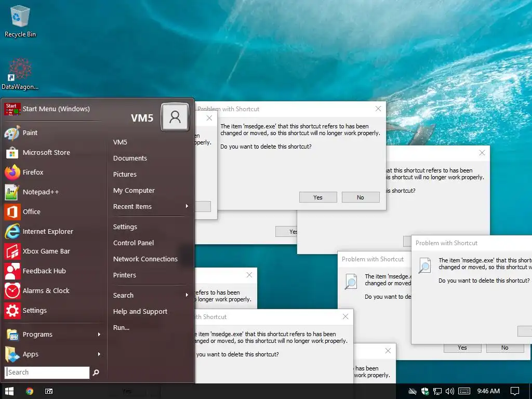Click the OneDrive tray icon
The width and height of the screenshot is (532, 399).
click(412, 391)
